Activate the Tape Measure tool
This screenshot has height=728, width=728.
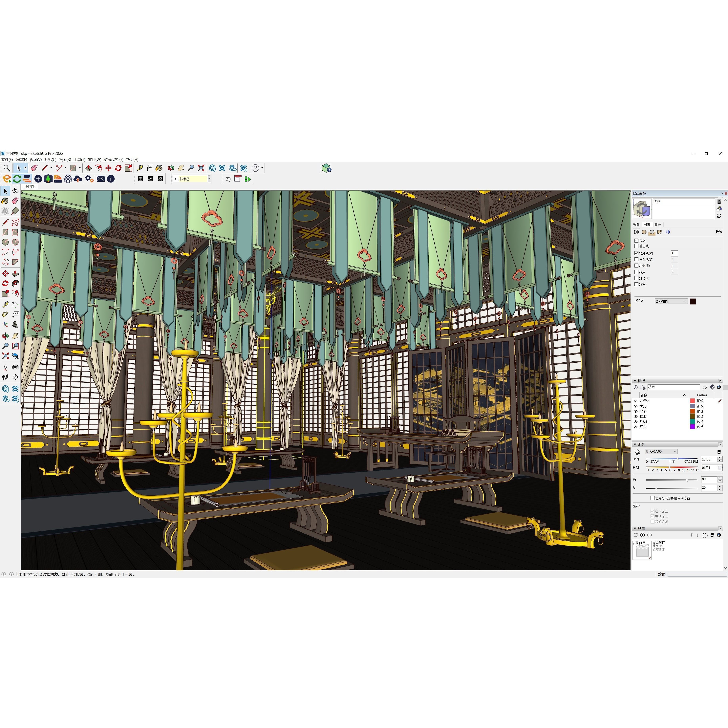tap(139, 168)
